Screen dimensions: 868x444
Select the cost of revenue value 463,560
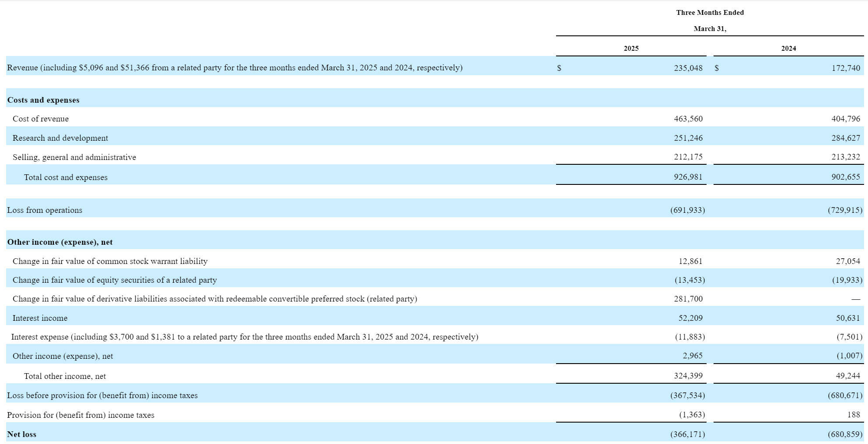tap(688, 119)
